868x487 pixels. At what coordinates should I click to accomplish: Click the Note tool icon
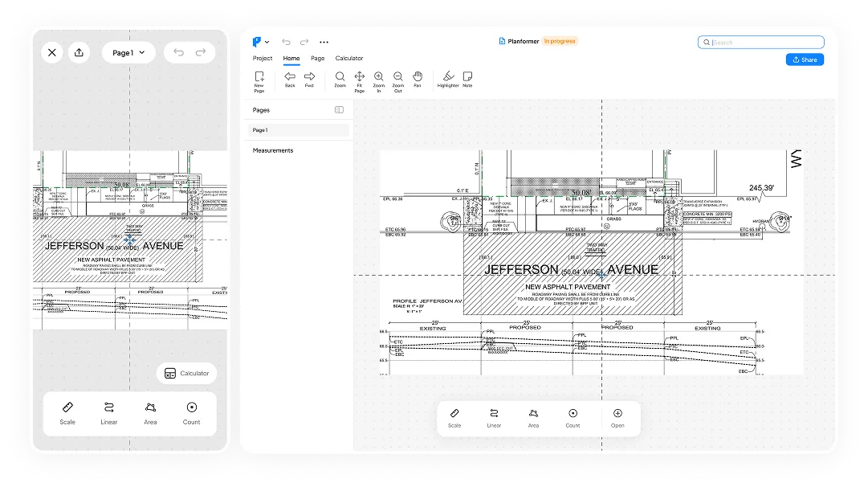(x=467, y=78)
